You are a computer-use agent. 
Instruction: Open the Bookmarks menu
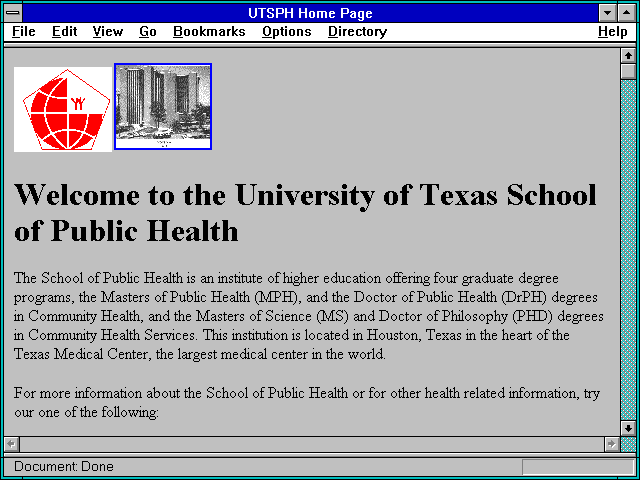[209, 31]
